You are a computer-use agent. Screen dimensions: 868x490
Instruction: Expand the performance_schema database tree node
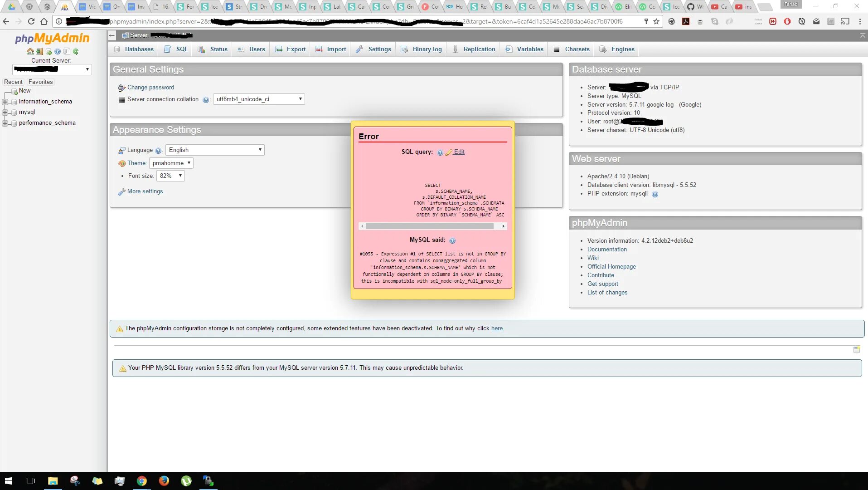click(5, 123)
